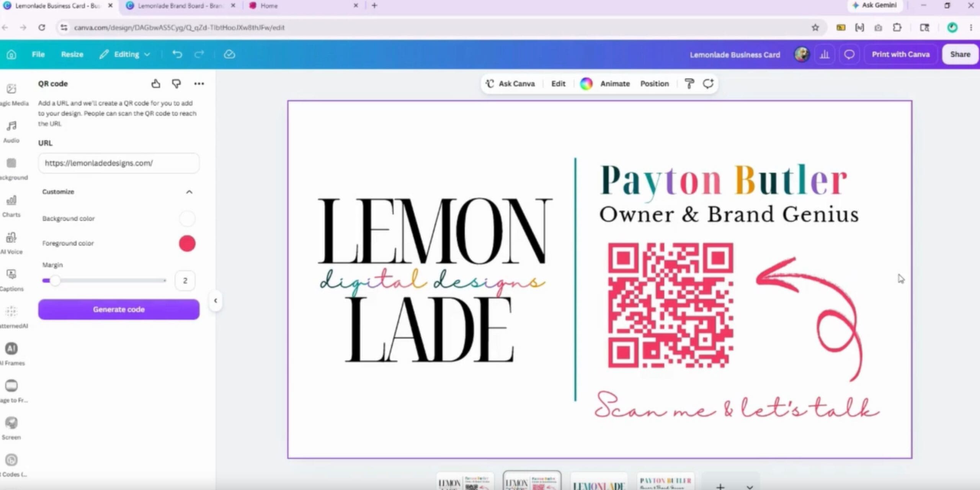Select the pink QR code on canvas
980x490 pixels.
(671, 305)
